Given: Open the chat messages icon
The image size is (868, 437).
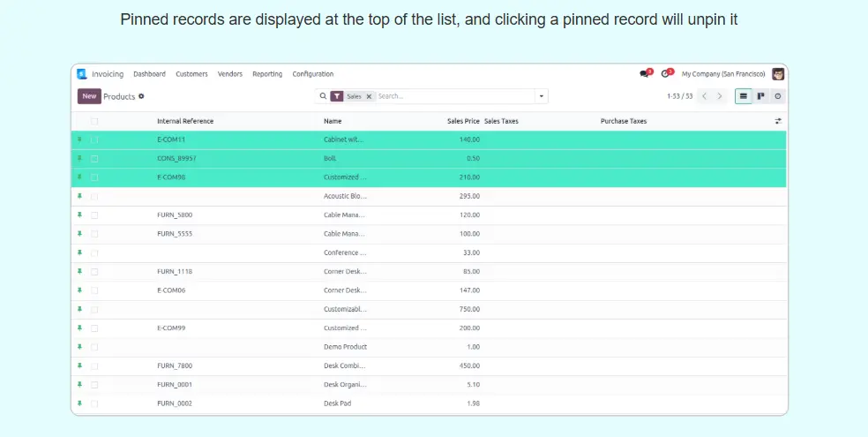Looking at the screenshot, I should [645, 74].
